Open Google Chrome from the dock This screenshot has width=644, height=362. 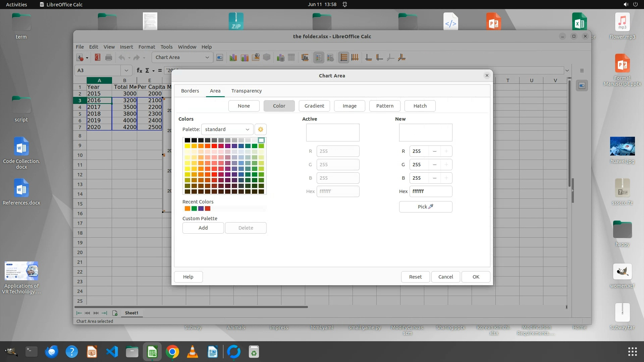click(172, 352)
